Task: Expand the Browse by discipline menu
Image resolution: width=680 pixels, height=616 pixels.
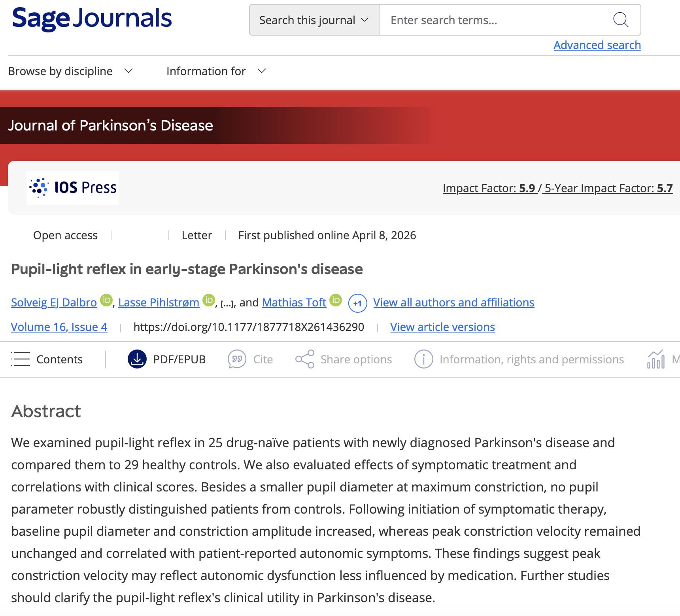Action: (x=70, y=71)
